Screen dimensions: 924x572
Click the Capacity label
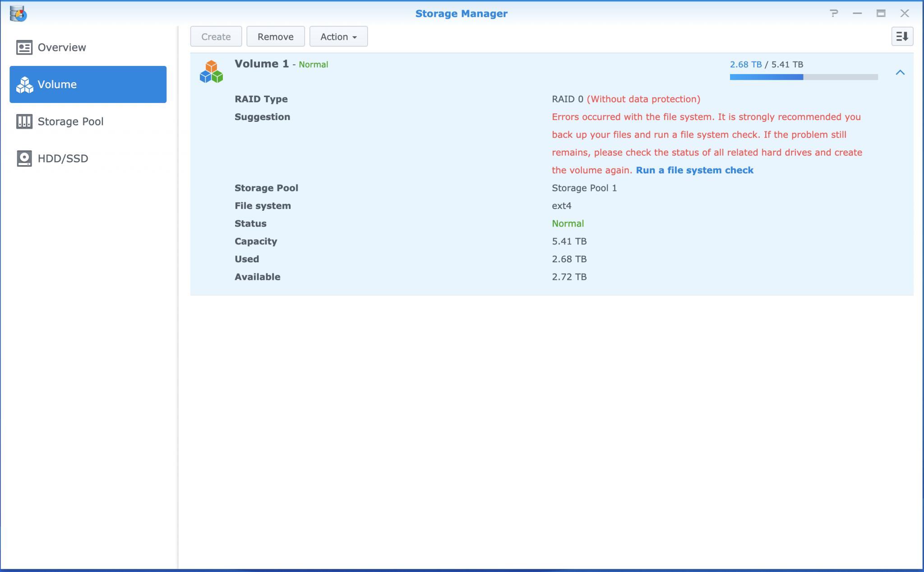256,241
